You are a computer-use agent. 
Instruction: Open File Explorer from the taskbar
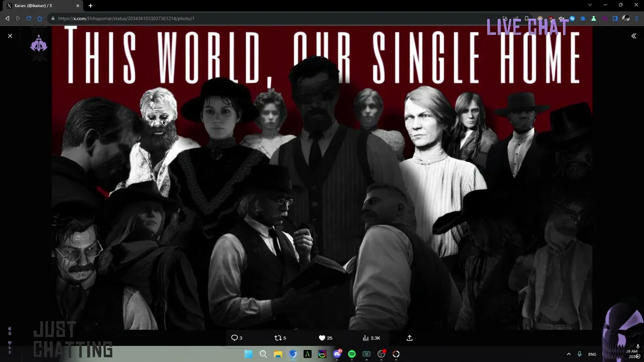point(278,354)
